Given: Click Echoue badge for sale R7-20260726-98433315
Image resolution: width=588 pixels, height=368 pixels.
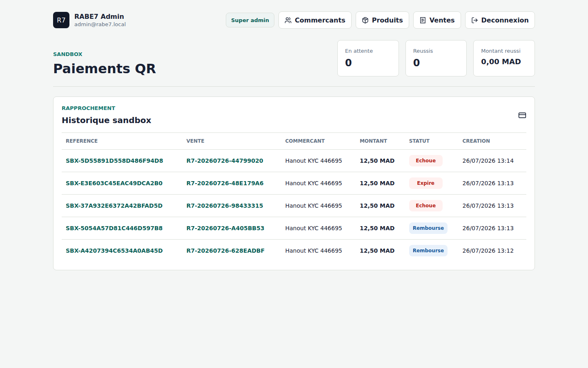Looking at the screenshot, I should tap(425, 206).
